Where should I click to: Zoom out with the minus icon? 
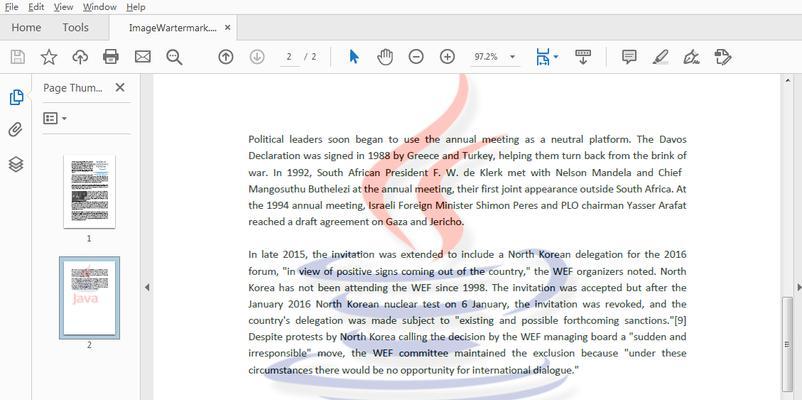pos(416,57)
